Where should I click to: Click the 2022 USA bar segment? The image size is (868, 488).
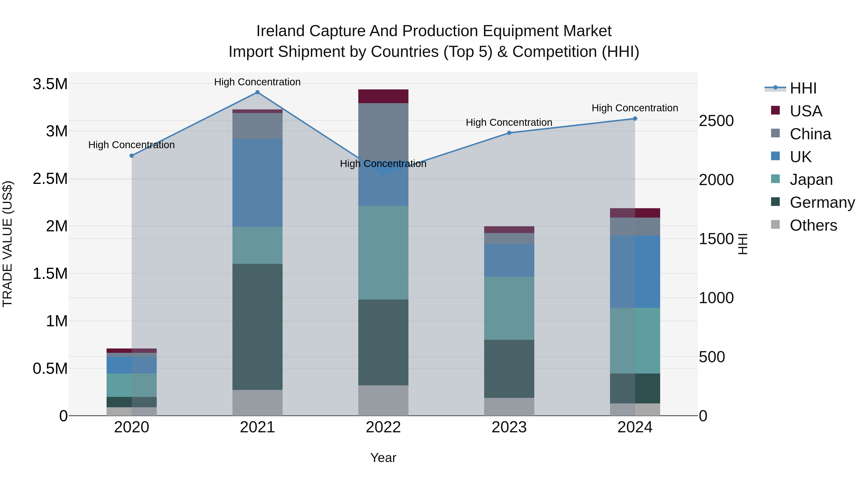pos(383,96)
